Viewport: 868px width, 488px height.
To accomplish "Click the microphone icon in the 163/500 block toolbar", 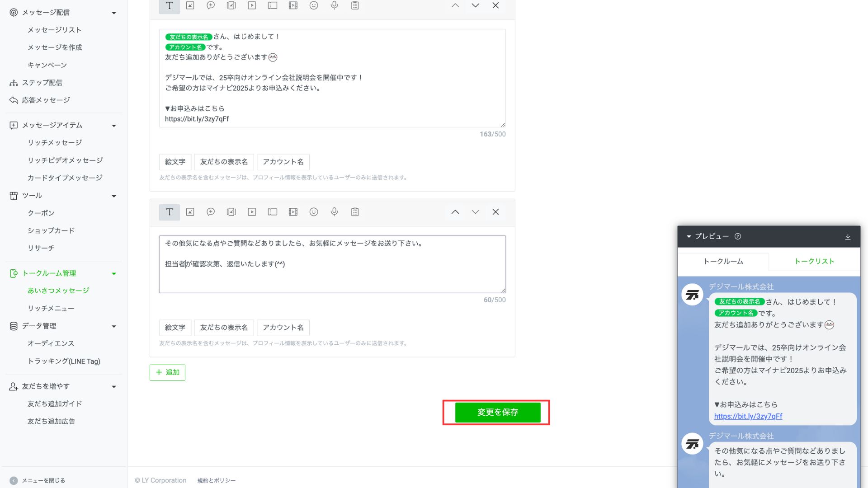I will (x=334, y=5).
